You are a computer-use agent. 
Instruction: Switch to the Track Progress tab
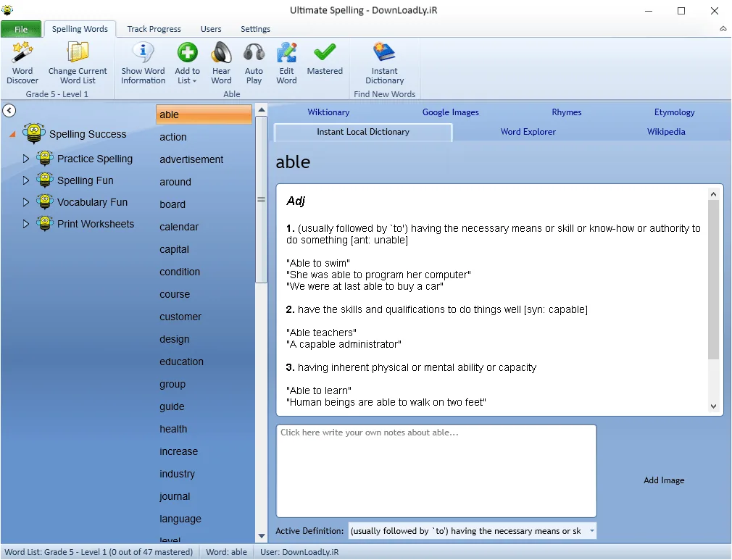154,29
